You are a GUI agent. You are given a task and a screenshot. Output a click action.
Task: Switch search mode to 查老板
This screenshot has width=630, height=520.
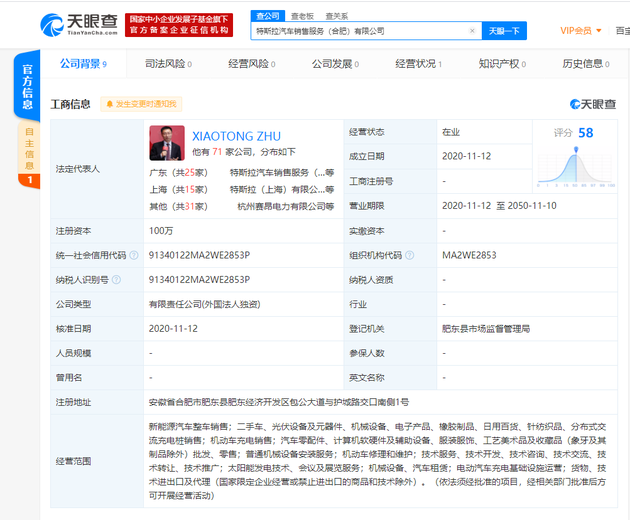(302, 16)
